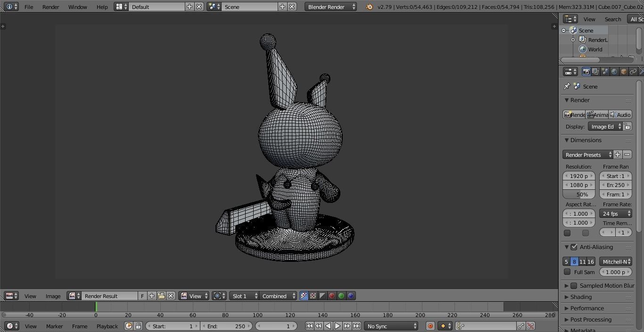
Task: Lock the time to other windows
Action: [x=138, y=326]
